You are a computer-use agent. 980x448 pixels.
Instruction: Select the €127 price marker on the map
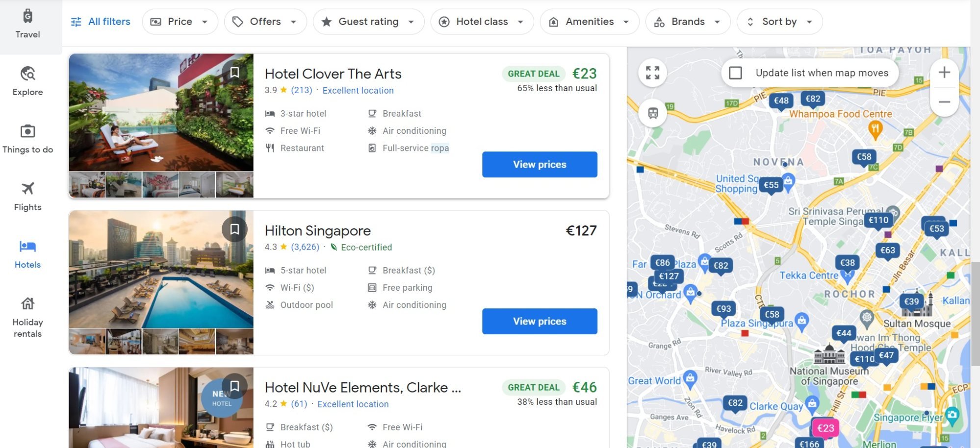668,276
